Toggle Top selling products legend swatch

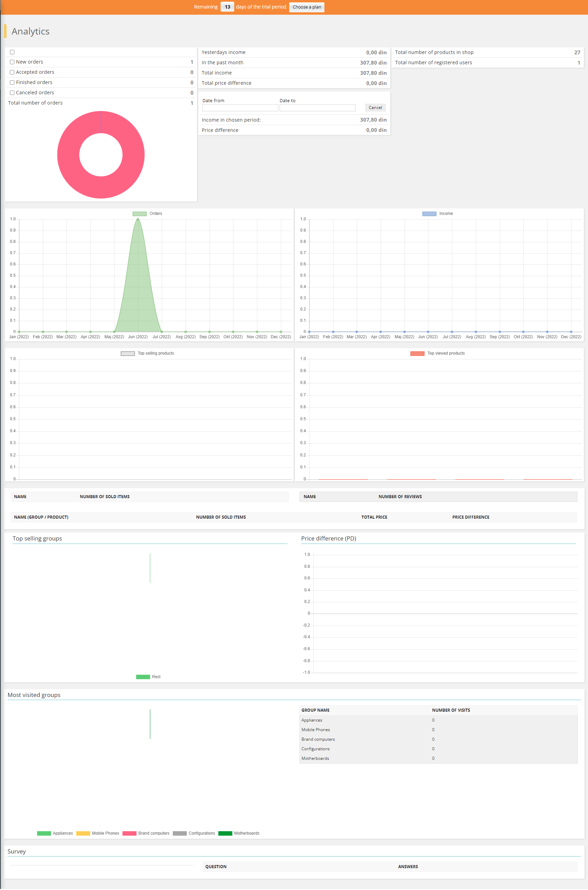pyautogui.click(x=127, y=354)
